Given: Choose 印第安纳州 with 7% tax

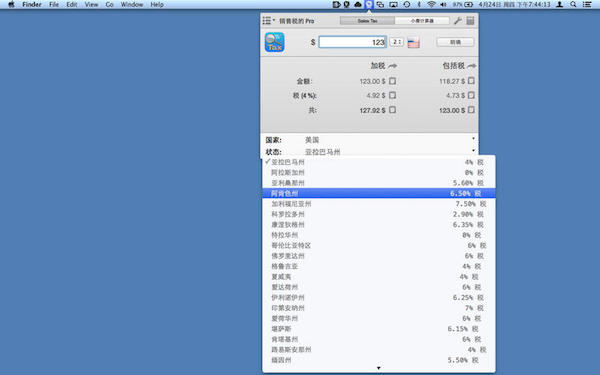Looking at the screenshot, I should pos(379,308).
